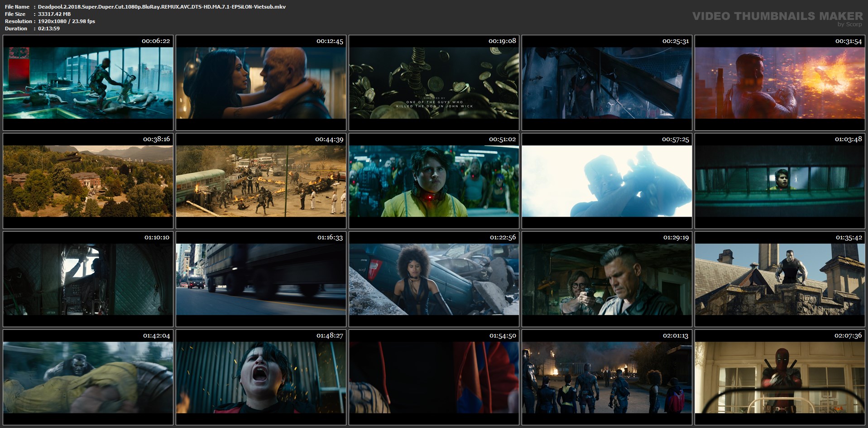The width and height of the screenshot is (868, 428).
Task: Open the thumbnail at 01:22:56
Action: 434,279
